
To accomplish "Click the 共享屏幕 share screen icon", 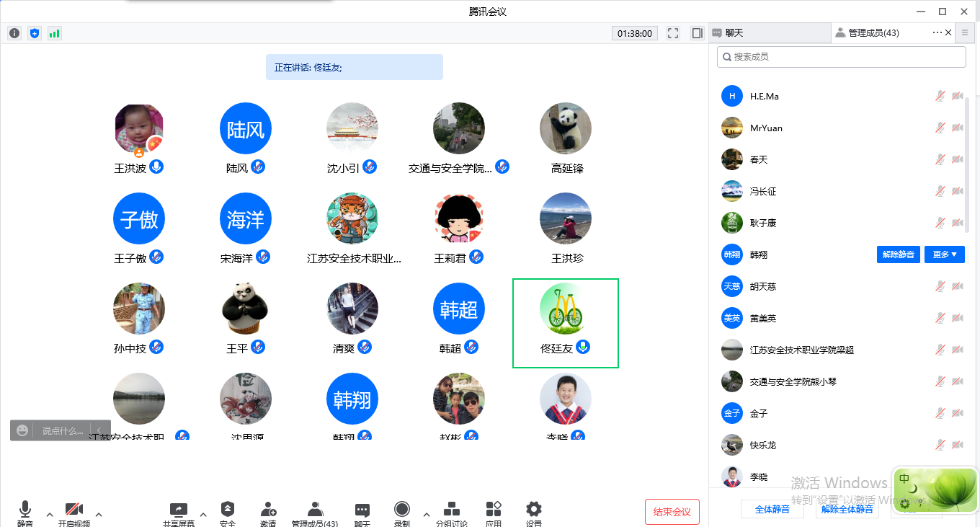I will coord(178,510).
